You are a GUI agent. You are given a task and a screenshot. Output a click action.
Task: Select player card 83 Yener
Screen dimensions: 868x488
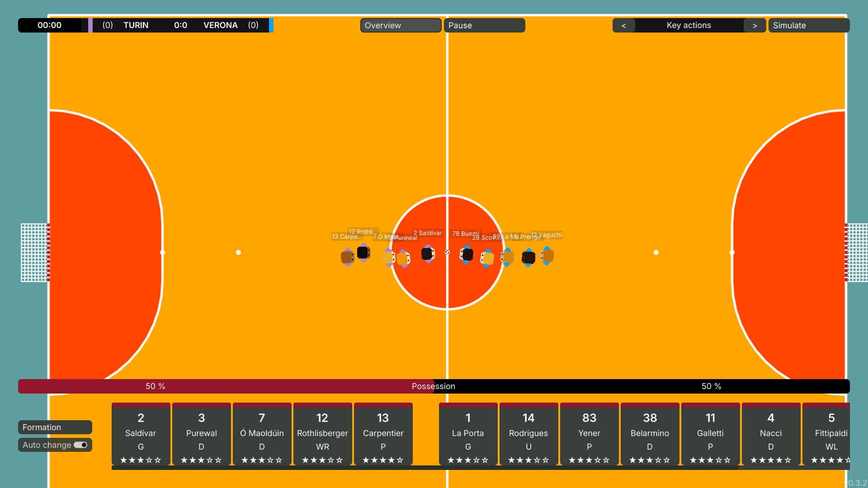(x=589, y=434)
